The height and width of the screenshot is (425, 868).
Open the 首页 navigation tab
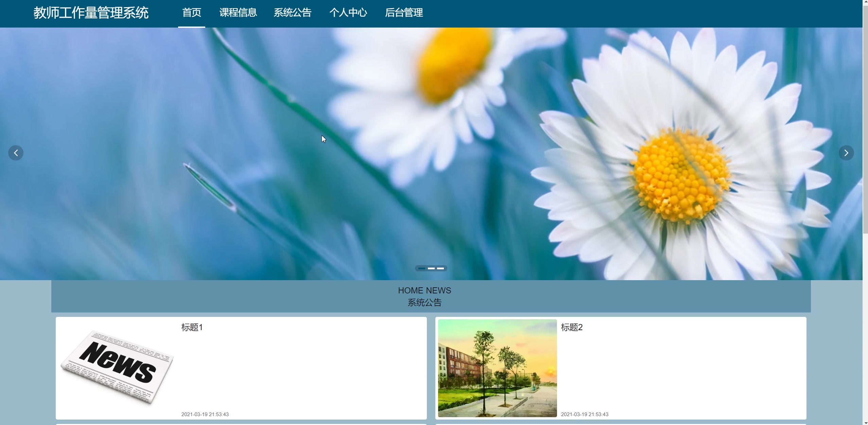192,13
